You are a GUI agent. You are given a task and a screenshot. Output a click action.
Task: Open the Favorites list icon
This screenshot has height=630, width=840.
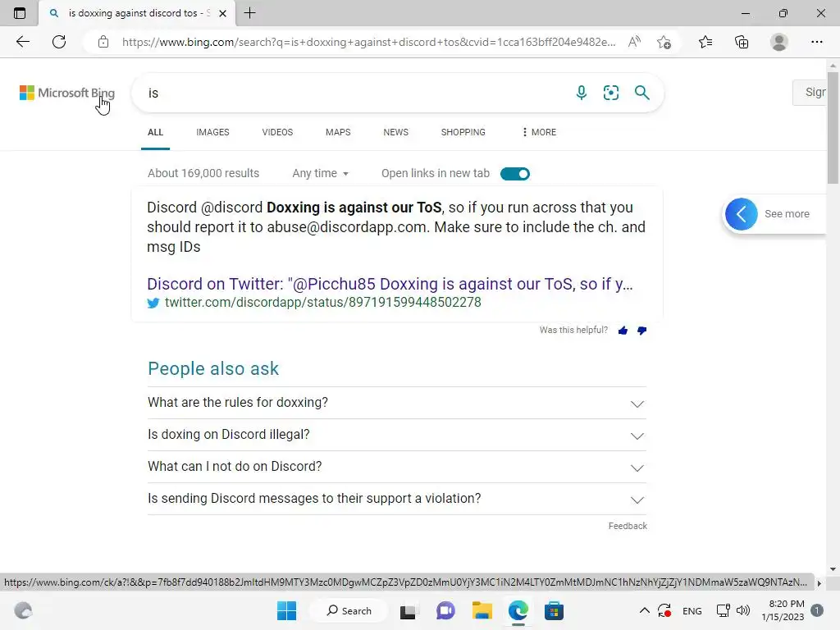point(705,42)
